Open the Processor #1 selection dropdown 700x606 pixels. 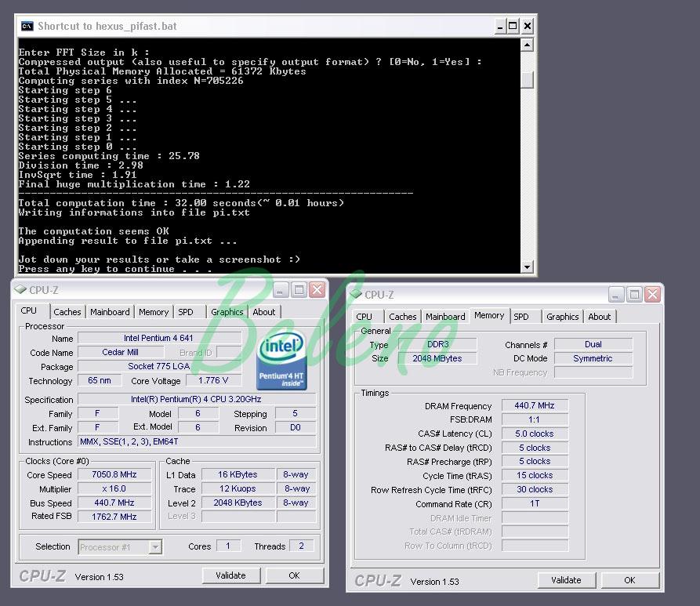155,546
